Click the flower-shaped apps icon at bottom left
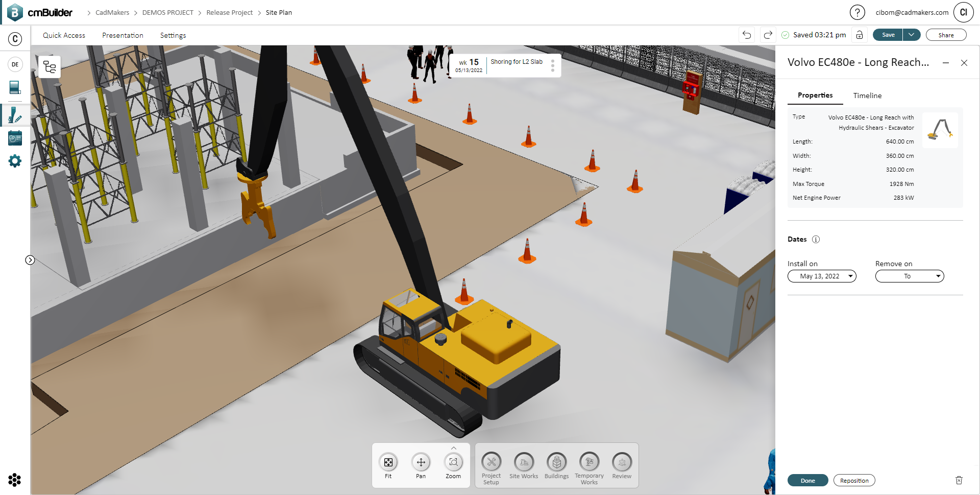 [x=15, y=480]
